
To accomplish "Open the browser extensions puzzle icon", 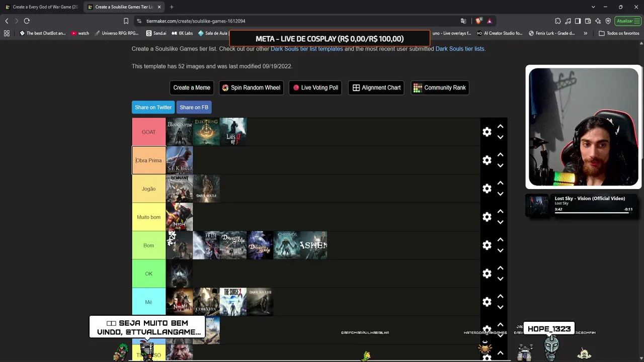I will pos(558,21).
